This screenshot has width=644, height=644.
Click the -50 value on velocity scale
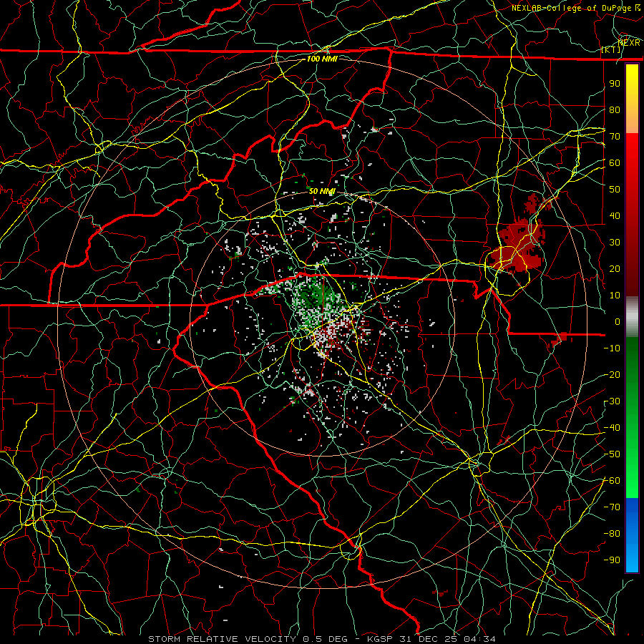pos(612,454)
